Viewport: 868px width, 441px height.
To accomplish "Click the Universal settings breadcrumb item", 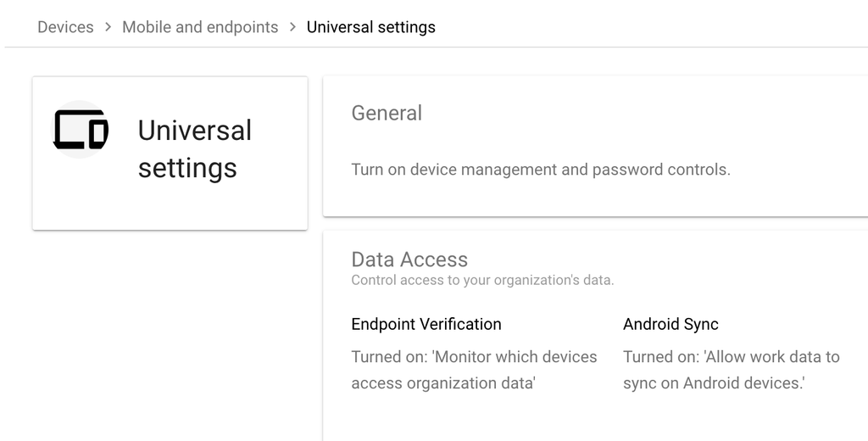I will [370, 27].
